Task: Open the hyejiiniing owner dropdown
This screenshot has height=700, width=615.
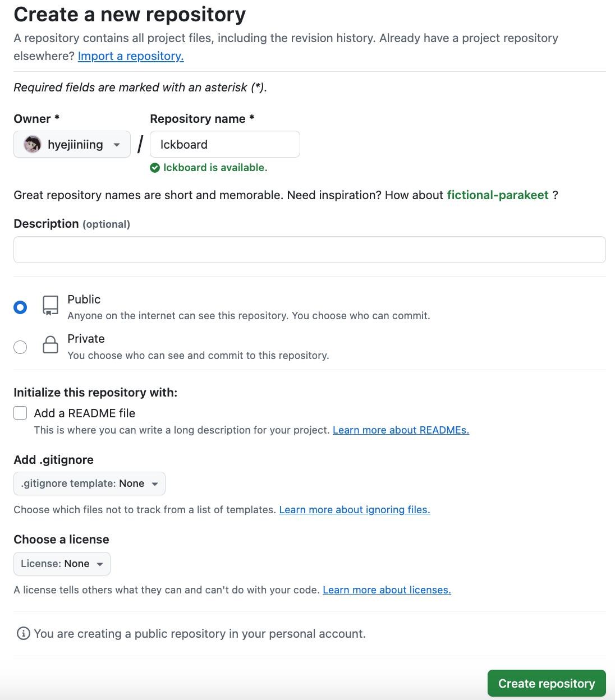Action: coord(72,145)
